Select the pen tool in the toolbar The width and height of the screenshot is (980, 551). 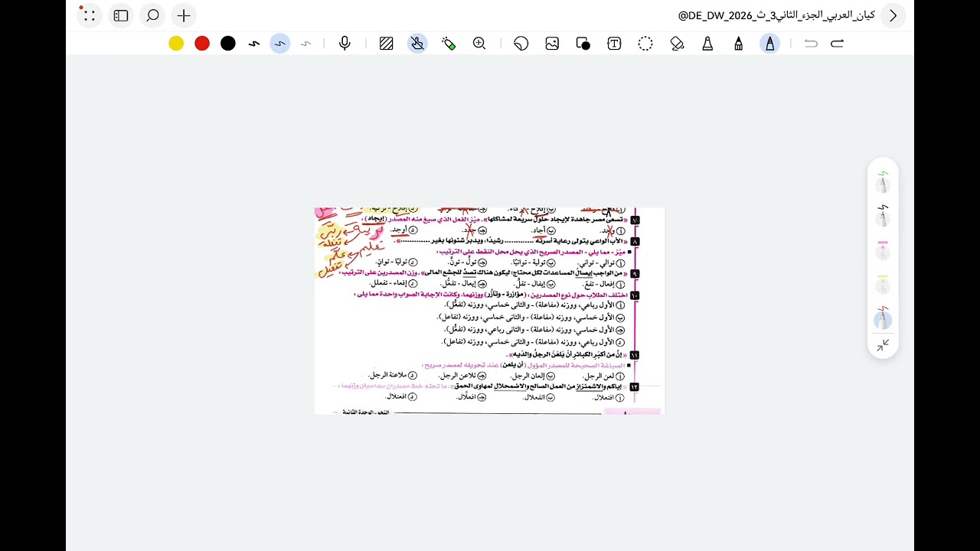pyautogui.click(x=770, y=44)
